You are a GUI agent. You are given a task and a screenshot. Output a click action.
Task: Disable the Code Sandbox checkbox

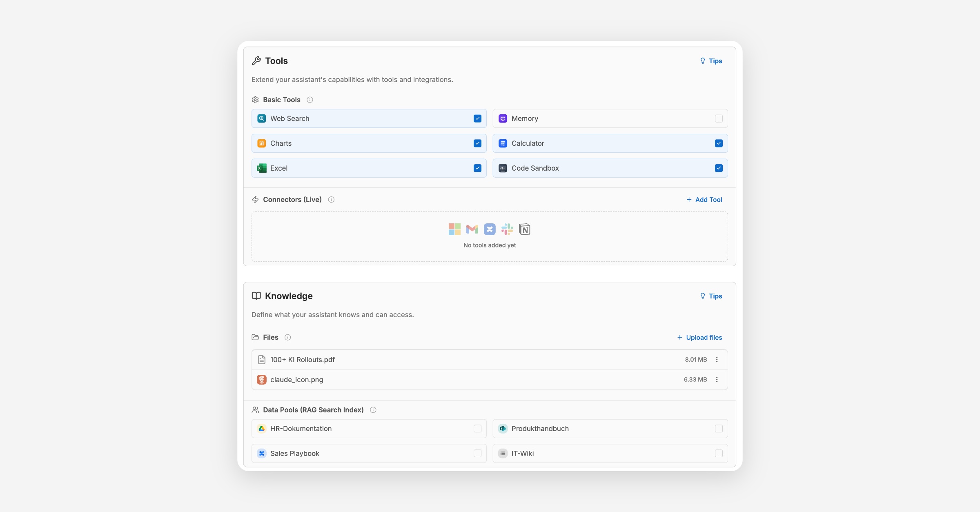point(719,168)
